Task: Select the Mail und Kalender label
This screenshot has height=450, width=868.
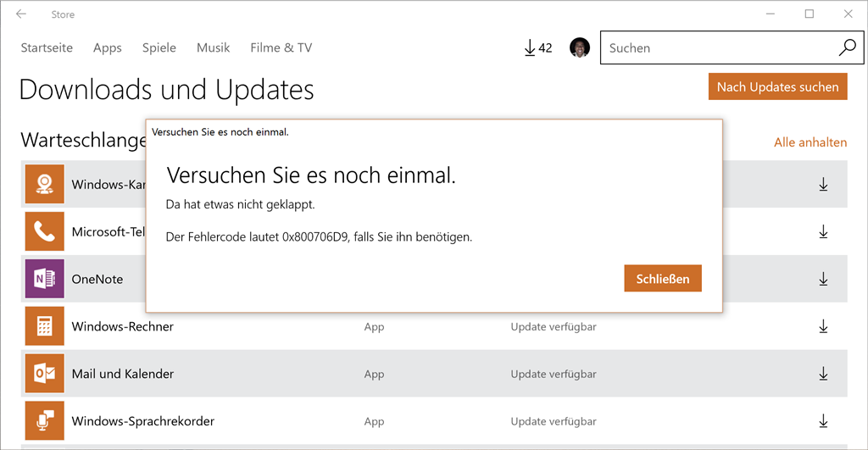Action: click(122, 374)
